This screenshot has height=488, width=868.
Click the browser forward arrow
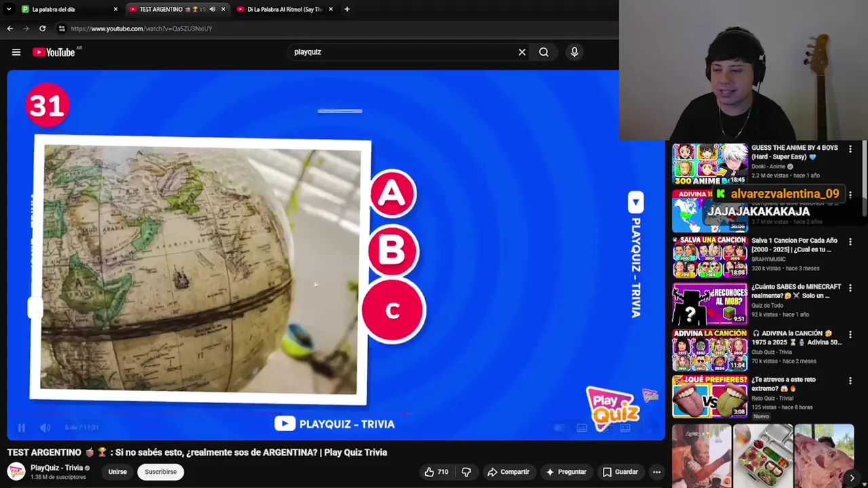pos(26,28)
